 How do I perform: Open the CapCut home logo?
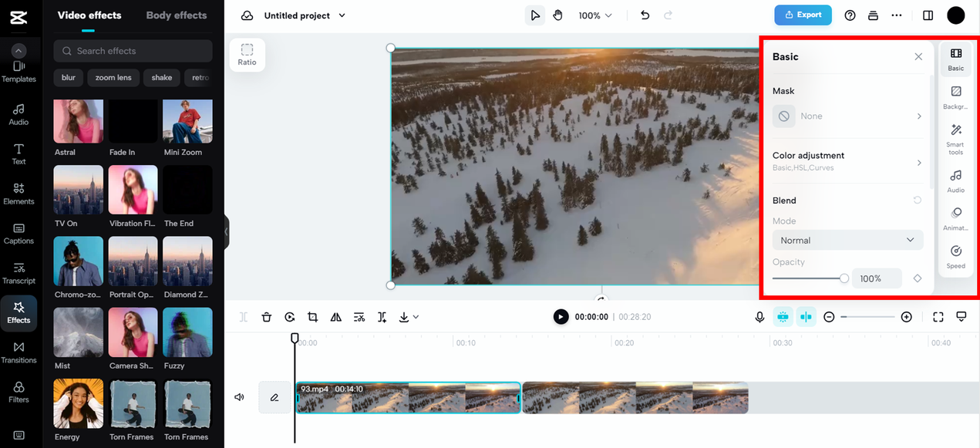click(x=19, y=16)
